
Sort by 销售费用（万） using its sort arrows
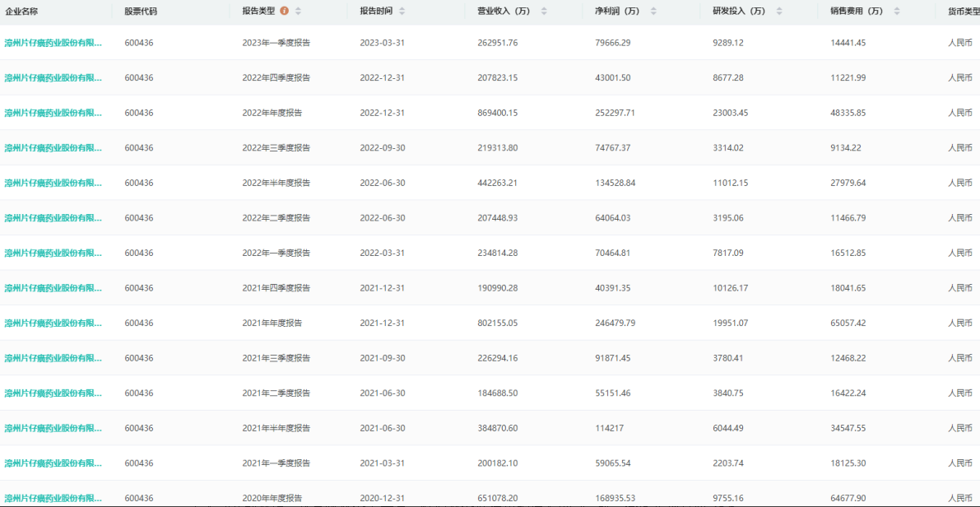coord(897,12)
